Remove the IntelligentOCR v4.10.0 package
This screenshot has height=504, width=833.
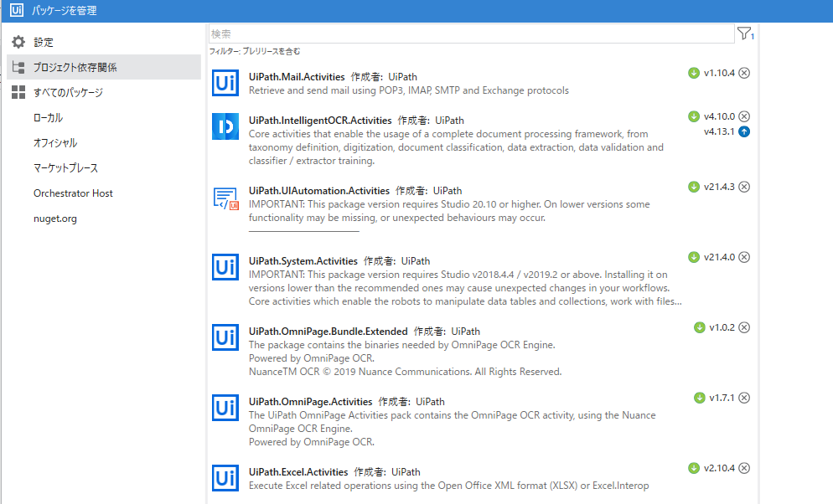tap(744, 116)
